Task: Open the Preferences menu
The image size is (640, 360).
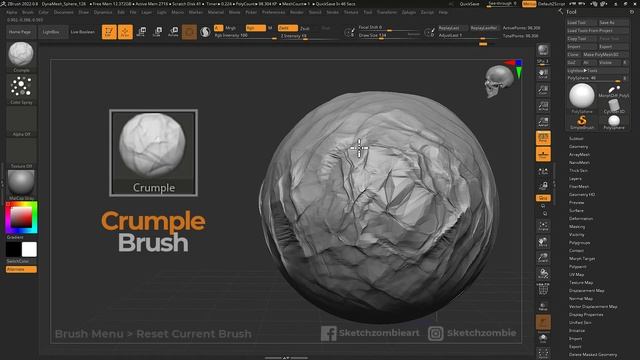Action: click(x=273, y=12)
